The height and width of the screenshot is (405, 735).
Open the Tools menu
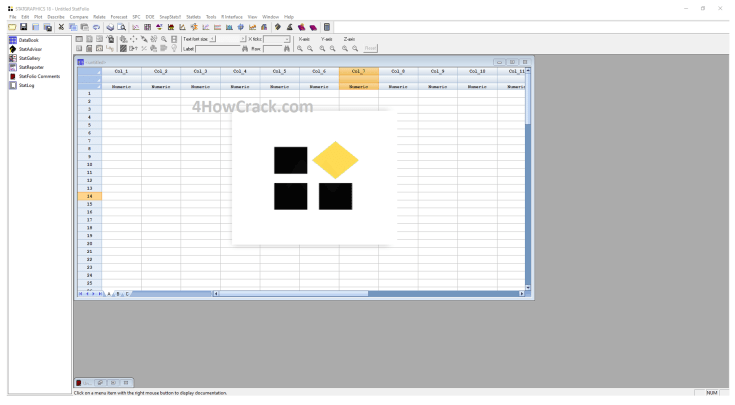211,17
